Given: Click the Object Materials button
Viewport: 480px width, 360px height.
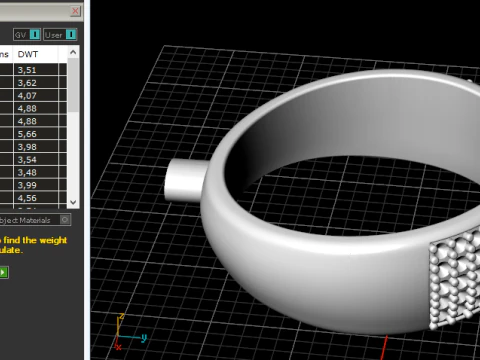Looking at the screenshot, I should pyautogui.click(x=35, y=220).
